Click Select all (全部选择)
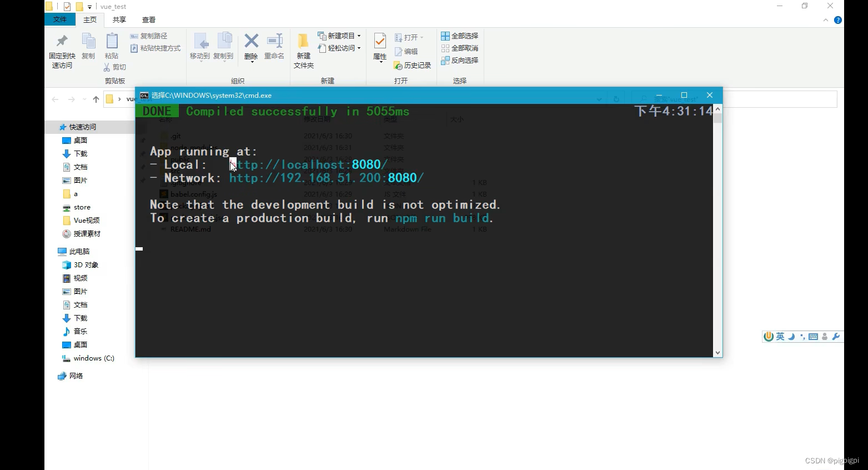 tap(460, 36)
